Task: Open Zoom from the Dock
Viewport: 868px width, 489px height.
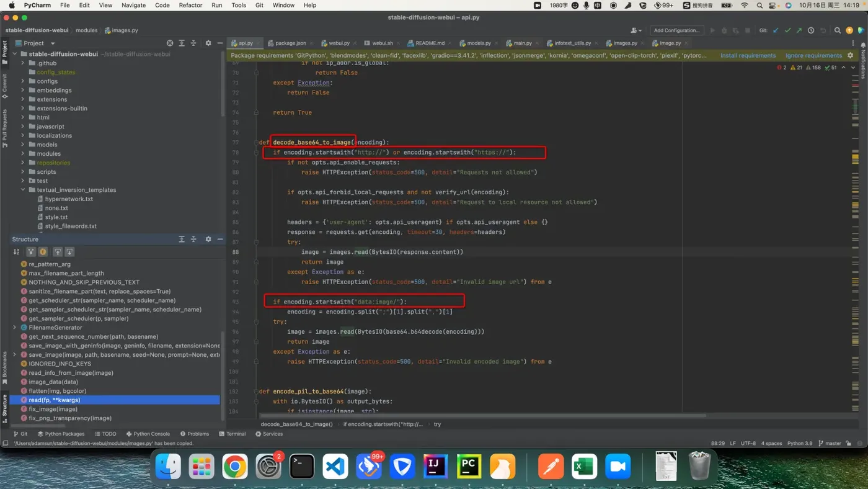Action: point(618,467)
